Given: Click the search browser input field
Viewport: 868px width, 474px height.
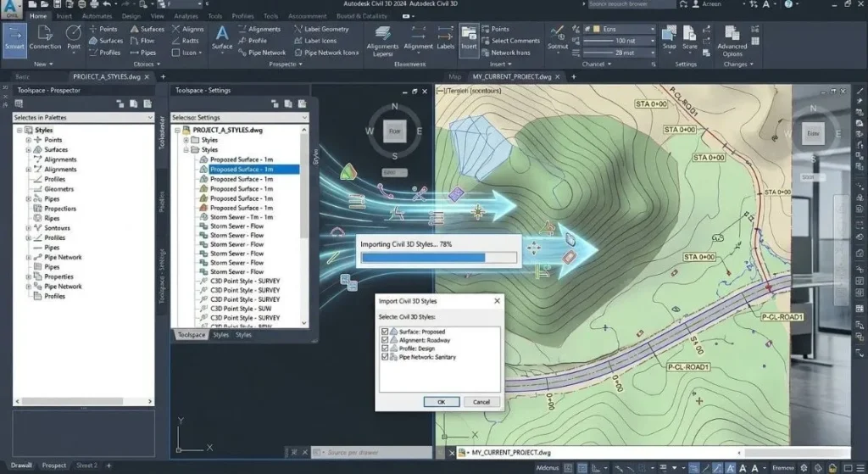Looking at the screenshot, I should point(631,4).
